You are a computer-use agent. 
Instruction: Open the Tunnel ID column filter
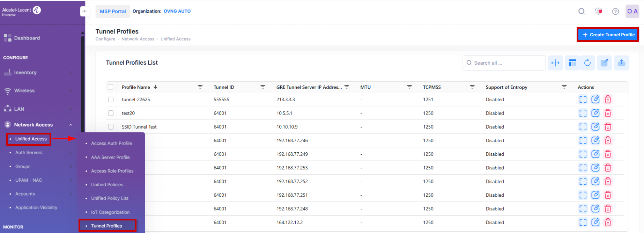(262, 87)
